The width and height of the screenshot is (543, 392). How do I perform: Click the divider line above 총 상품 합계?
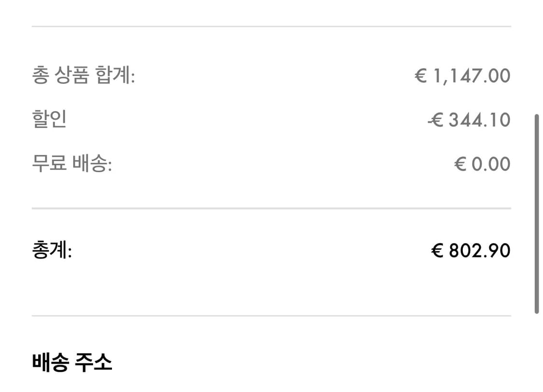click(x=271, y=27)
